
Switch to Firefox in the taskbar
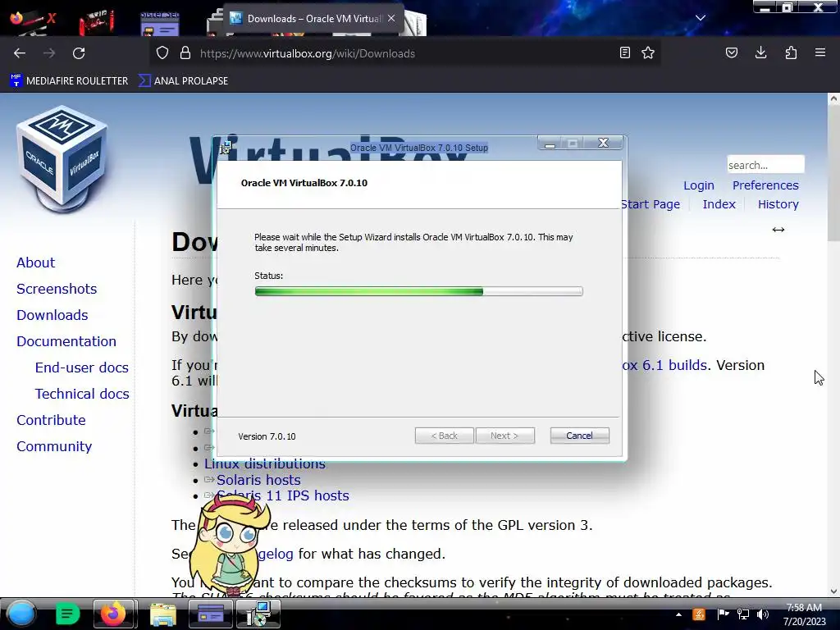(113, 614)
